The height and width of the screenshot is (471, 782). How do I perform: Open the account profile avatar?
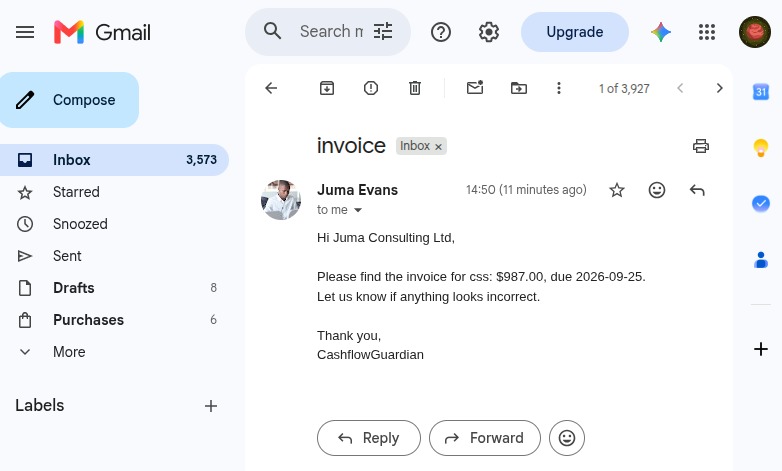(x=755, y=32)
